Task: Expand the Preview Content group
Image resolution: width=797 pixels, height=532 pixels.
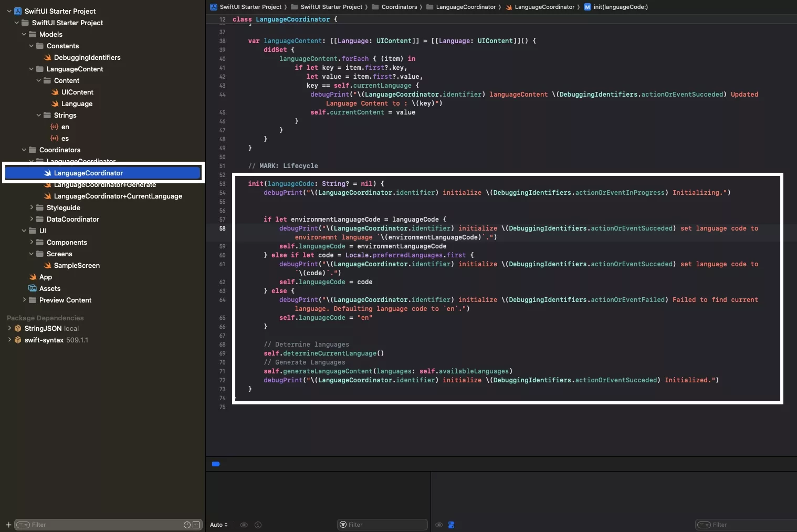Action: [24, 300]
